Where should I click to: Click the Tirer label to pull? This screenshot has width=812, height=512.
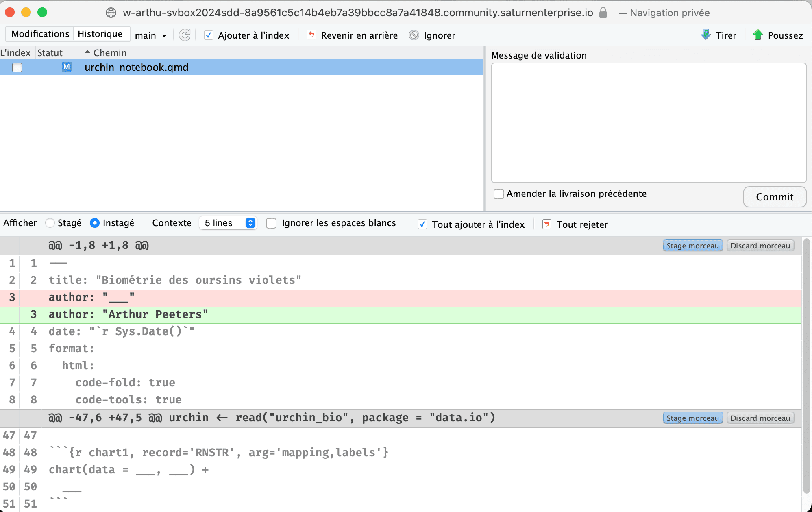click(x=726, y=35)
